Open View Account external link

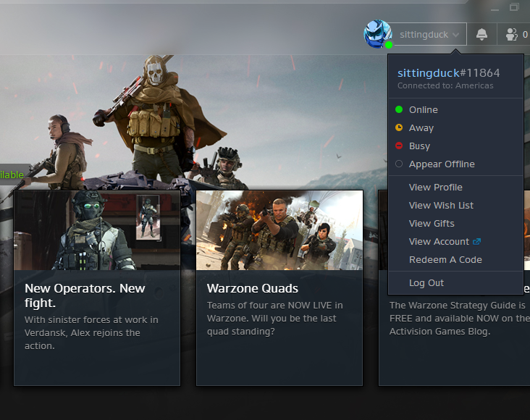455,242
